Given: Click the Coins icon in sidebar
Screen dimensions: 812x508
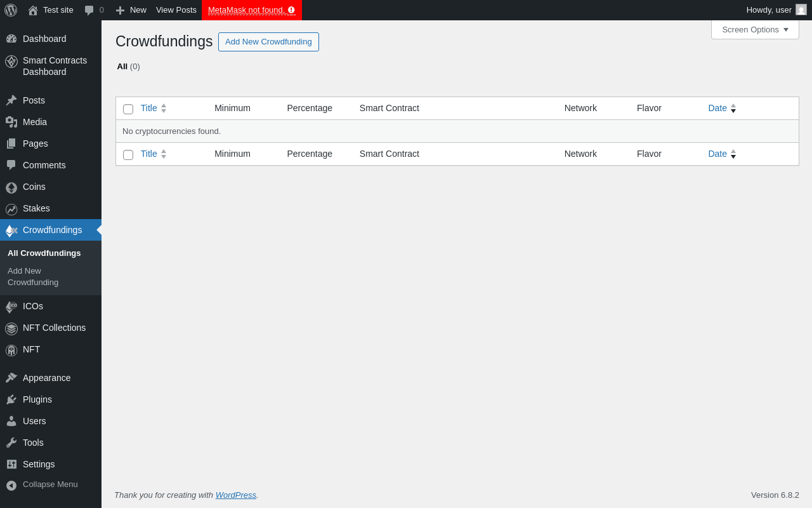Looking at the screenshot, I should [x=11, y=188].
